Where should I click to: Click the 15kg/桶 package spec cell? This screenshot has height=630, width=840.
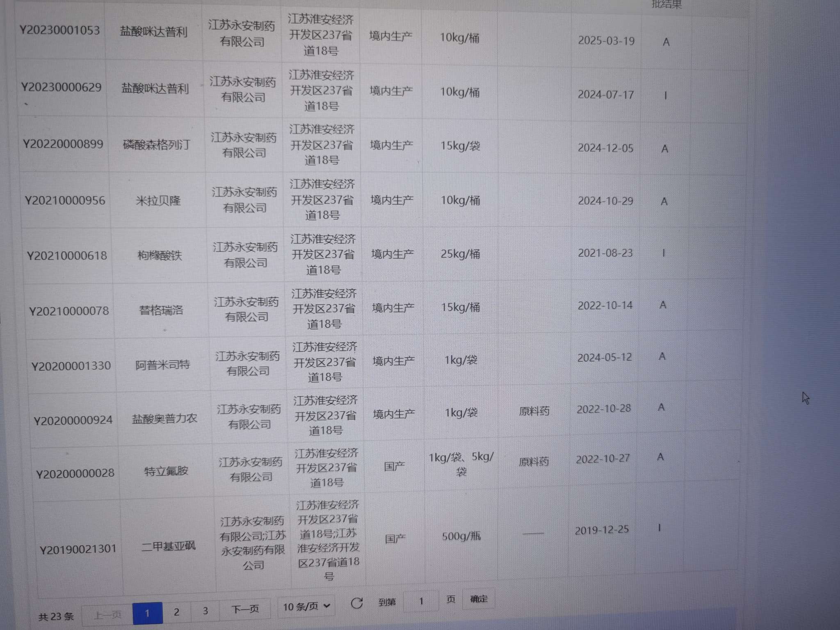point(460,307)
